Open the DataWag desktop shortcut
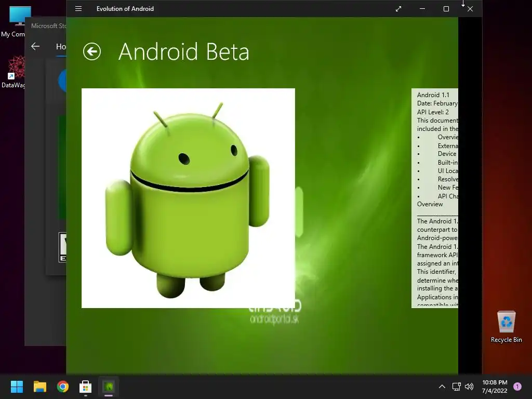Viewport: 532px width, 399px height. 13,72
